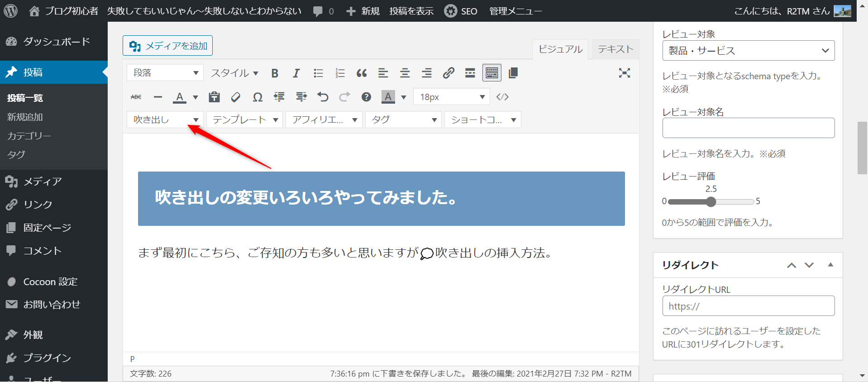Toggle the extra toolbar rows button
Screen dimensions: 868x382
click(x=491, y=73)
